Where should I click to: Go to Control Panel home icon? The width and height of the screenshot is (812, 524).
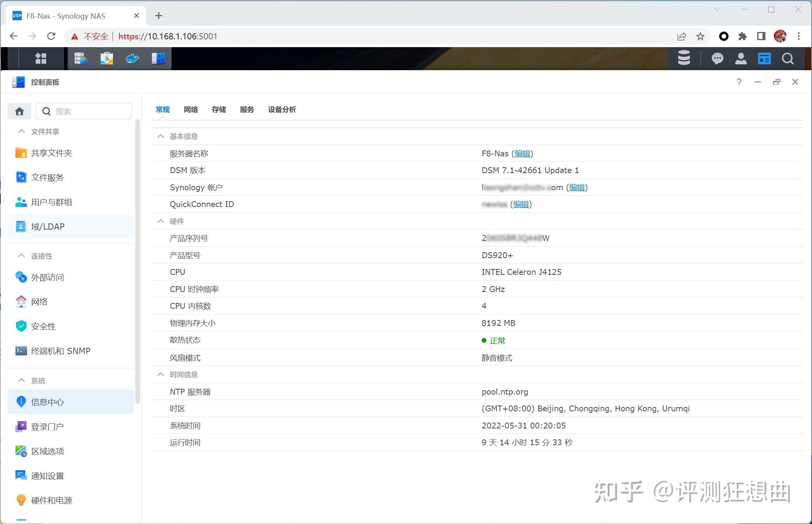[x=20, y=112]
